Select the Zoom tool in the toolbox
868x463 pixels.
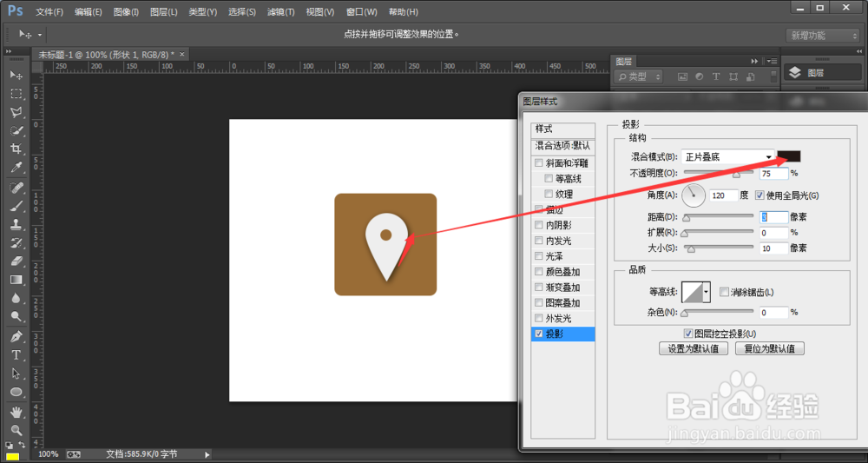click(16, 430)
